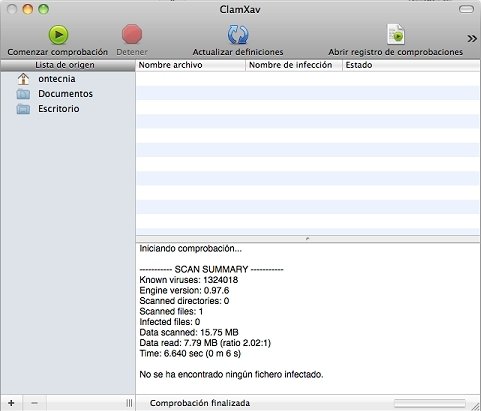
Task: Update definitions with blue arrows icon
Action: coord(238,34)
